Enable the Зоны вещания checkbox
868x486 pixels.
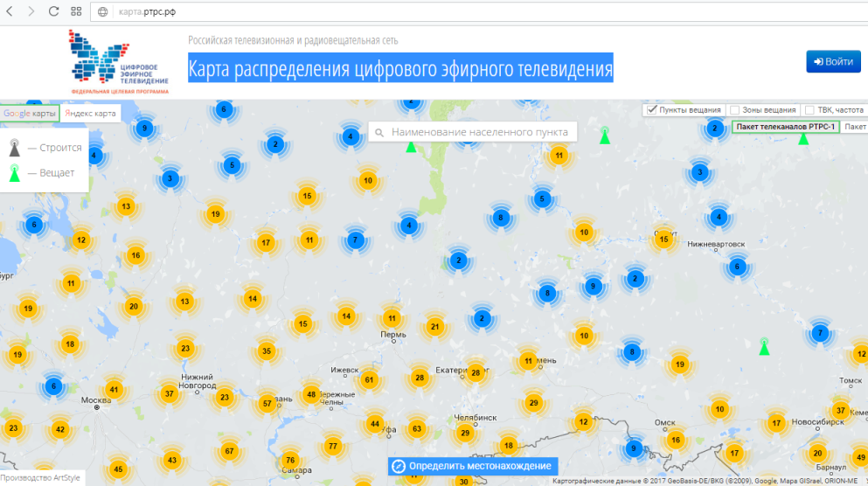734,110
